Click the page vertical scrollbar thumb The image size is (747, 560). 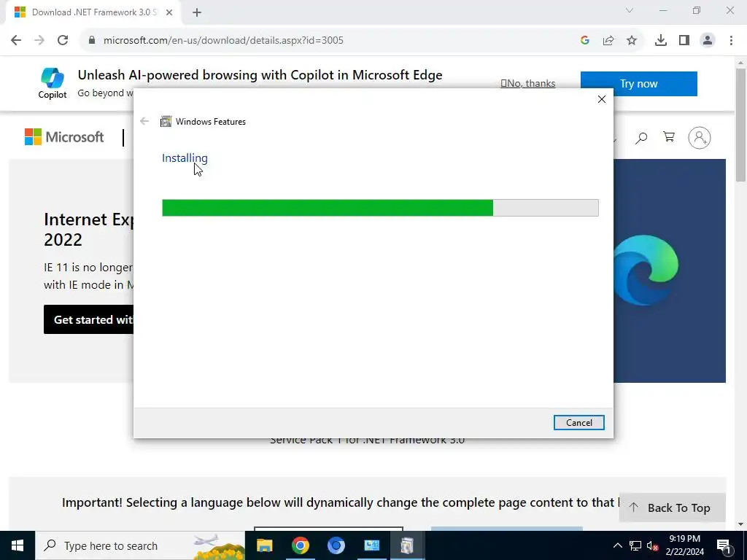coord(740,125)
